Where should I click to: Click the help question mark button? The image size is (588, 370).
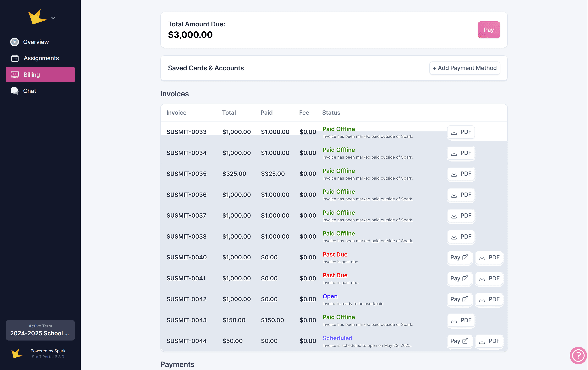[578, 355]
